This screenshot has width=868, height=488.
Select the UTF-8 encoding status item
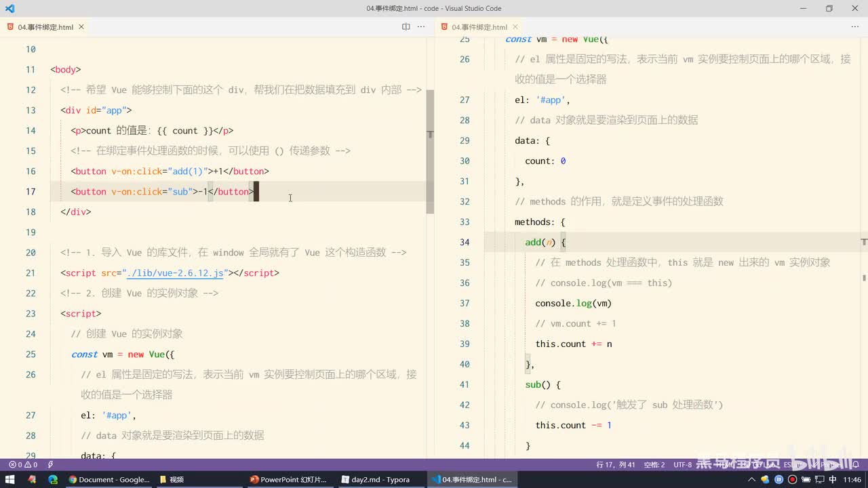[x=682, y=464]
